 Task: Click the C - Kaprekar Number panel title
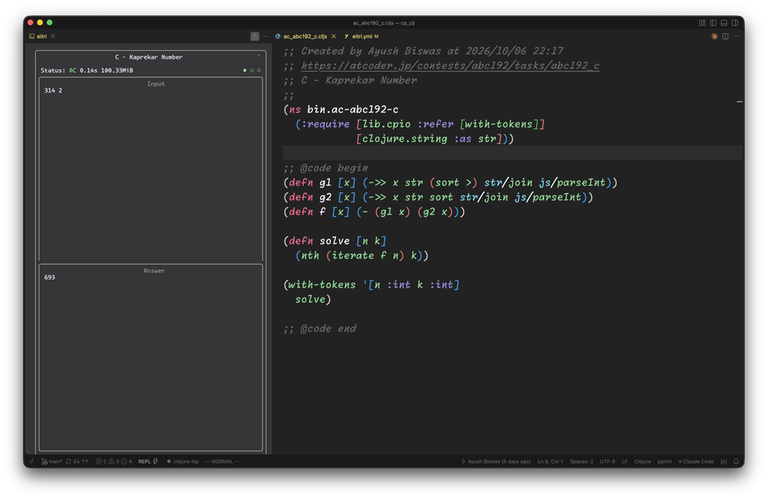(x=148, y=57)
